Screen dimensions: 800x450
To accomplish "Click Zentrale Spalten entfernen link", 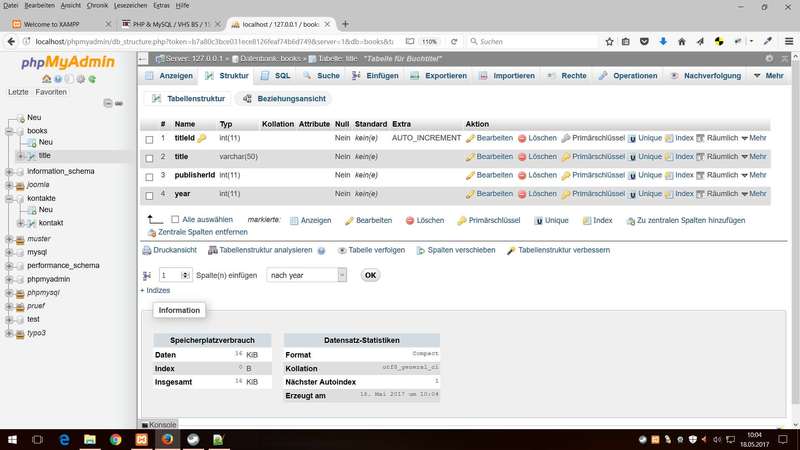I will 197,232.
